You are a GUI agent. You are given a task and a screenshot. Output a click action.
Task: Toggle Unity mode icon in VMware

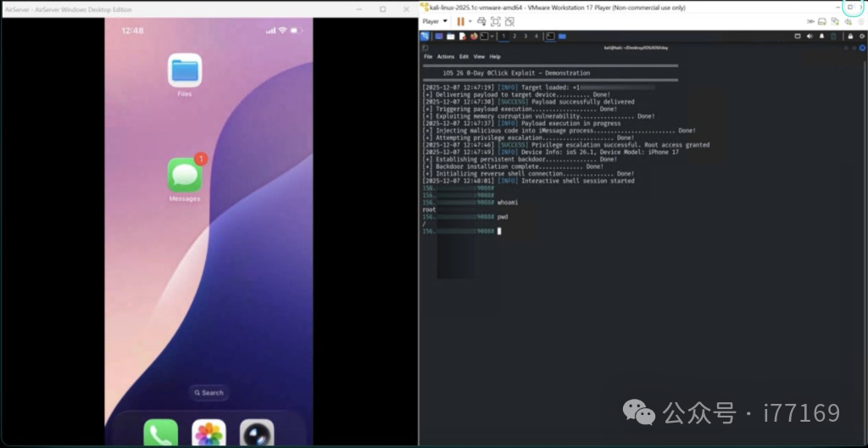[509, 21]
